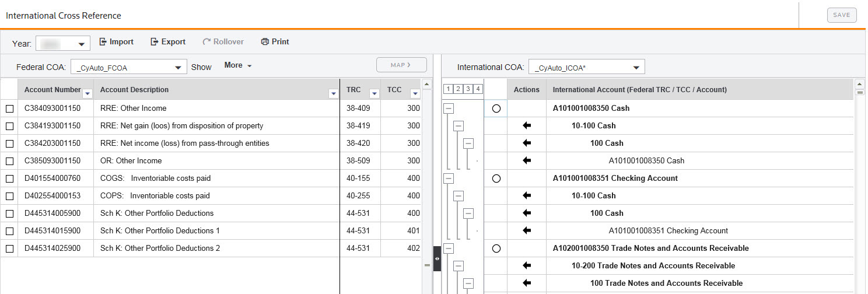Viewport: 868px width, 294px height.
Task: Click the panel splitter collapse handle
Action: (437, 258)
